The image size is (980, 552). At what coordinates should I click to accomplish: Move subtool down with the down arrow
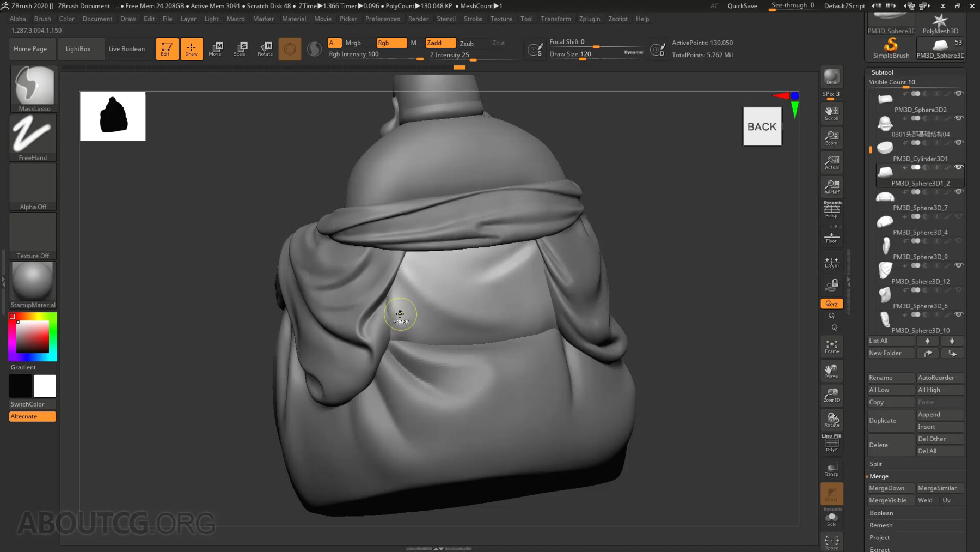[x=952, y=341]
